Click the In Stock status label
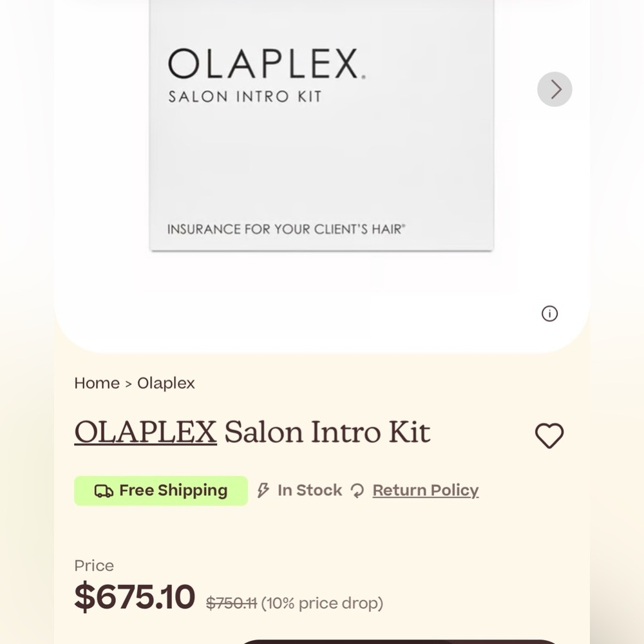 pos(309,490)
